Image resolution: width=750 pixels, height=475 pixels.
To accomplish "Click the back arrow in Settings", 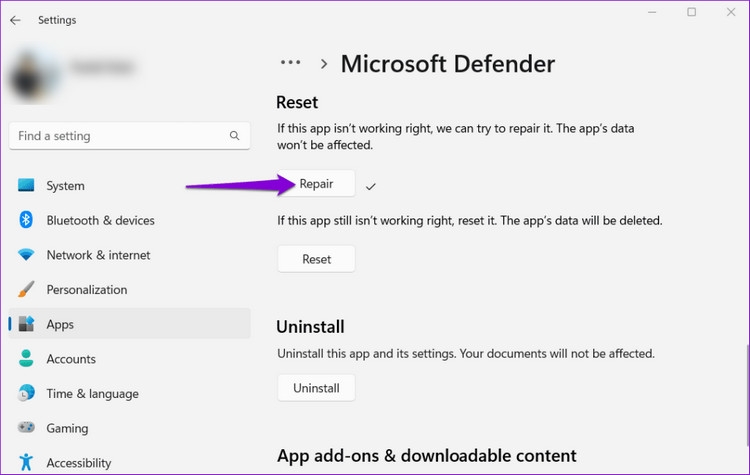I will point(15,20).
